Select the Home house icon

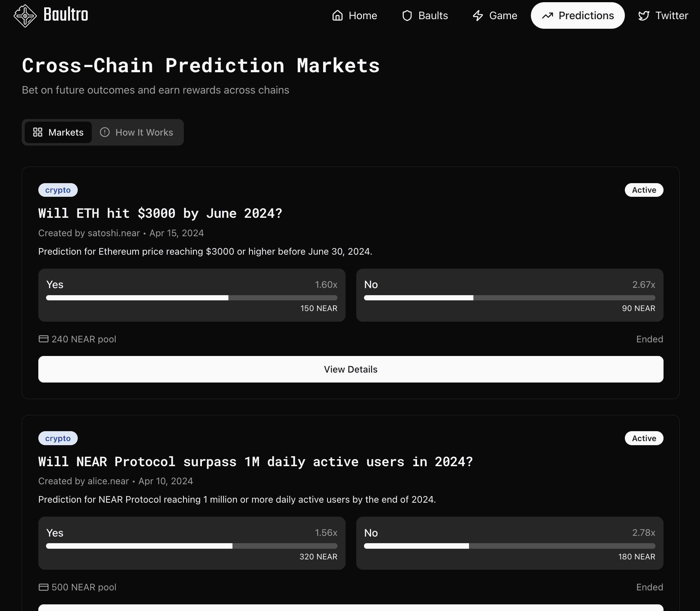(337, 15)
